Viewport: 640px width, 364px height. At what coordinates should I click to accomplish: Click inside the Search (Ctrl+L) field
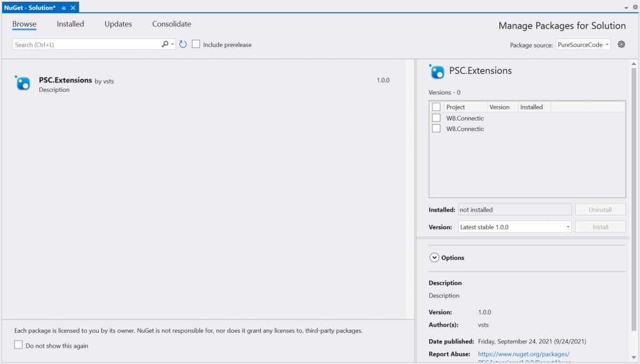coord(81,44)
